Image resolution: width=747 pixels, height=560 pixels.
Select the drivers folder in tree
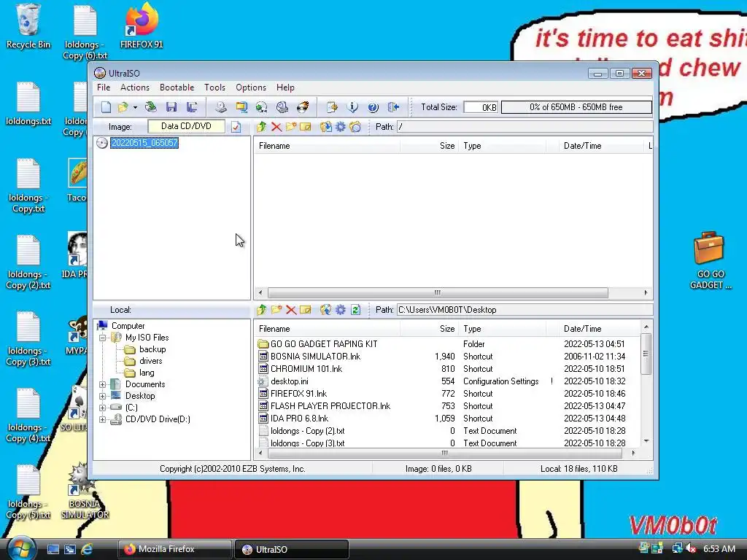(x=150, y=361)
